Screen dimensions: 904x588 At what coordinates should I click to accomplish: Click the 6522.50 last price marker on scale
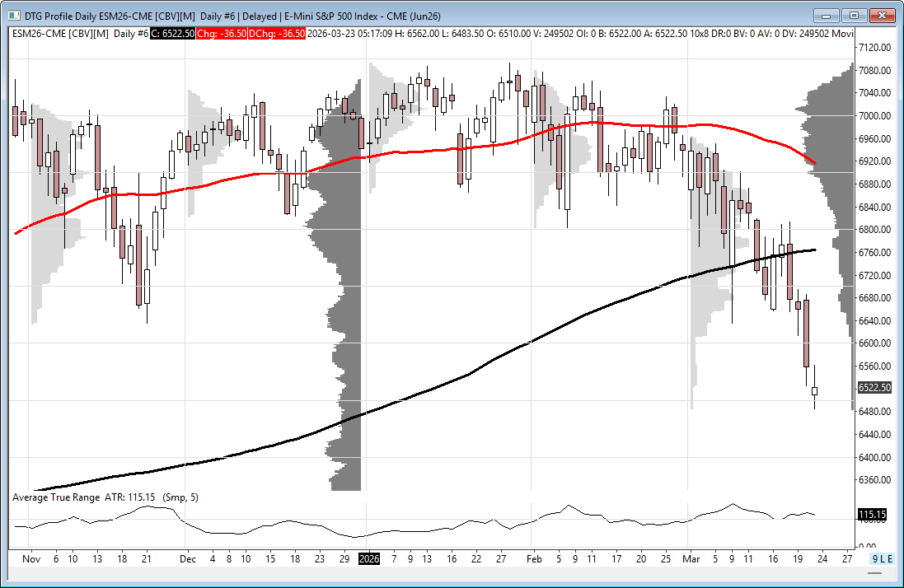click(x=874, y=387)
